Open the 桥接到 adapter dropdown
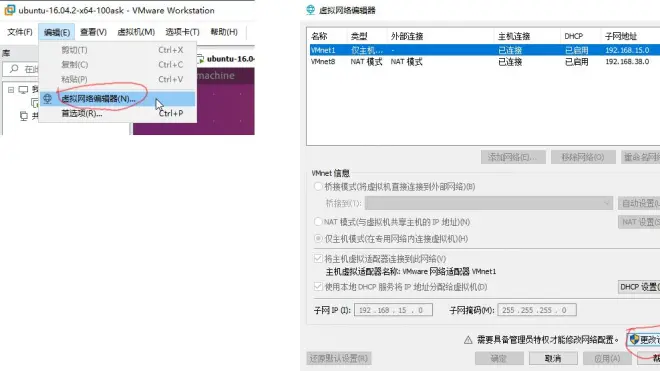The height and width of the screenshot is (371, 660). [488, 203]
